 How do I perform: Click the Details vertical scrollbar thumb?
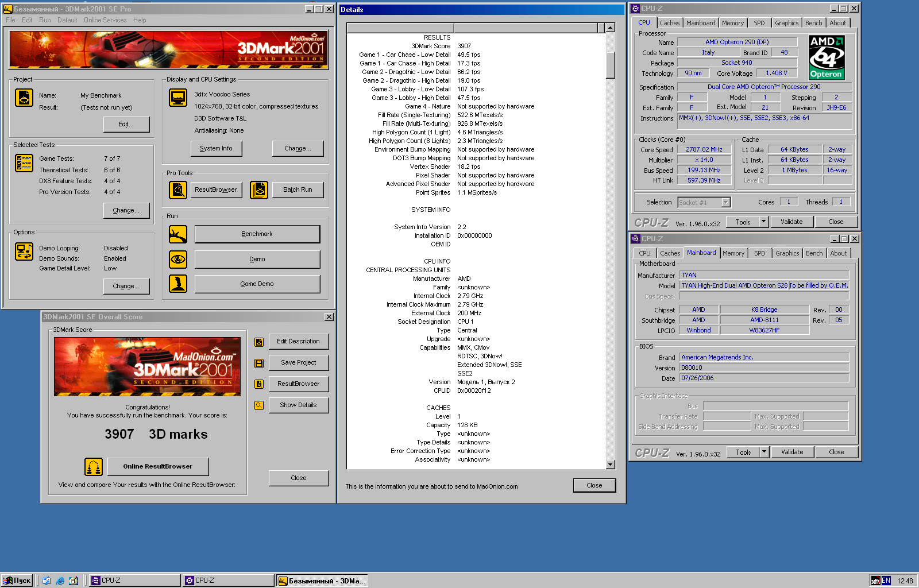[611, 65]
